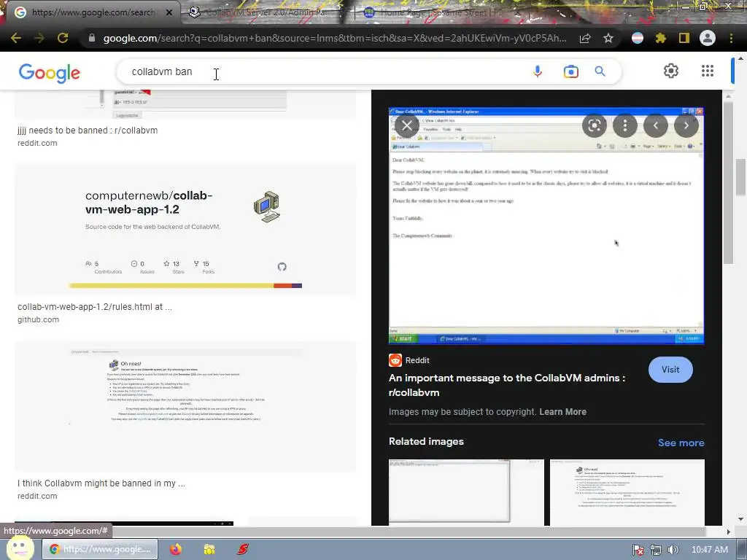Image resolution: width=747 pixels, height=560 pixels.
Task: Open the 'Oh noes!' Reddit result thumbnail
Action: click(185, 407)
